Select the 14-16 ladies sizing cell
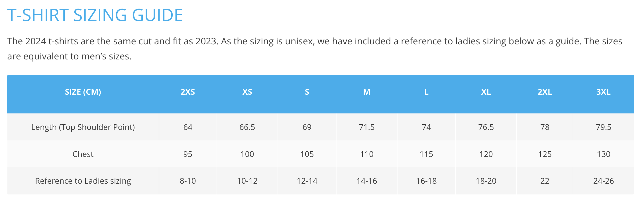Image resolution: width=644 pixels, height=201 pixels. click(366, 181)
